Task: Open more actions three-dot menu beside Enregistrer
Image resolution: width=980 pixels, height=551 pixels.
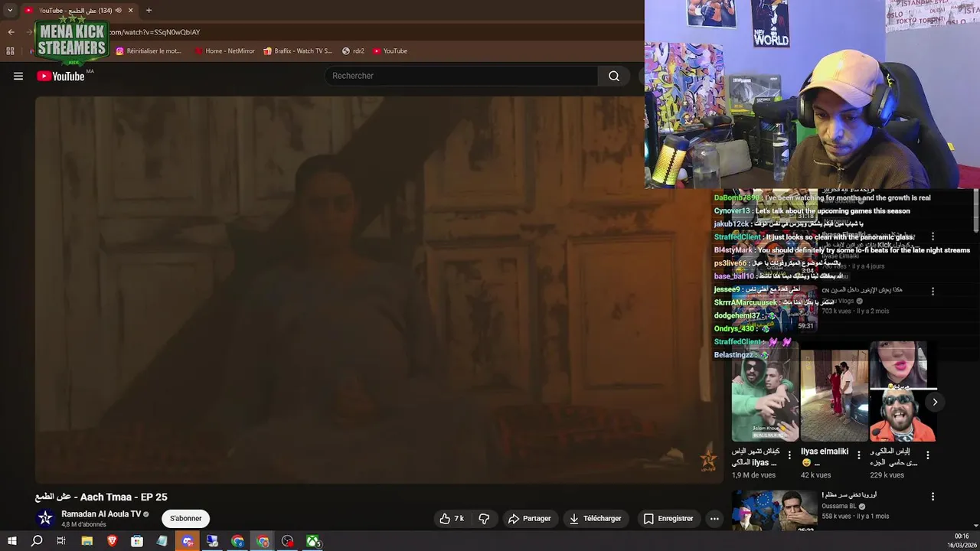Action: 714,518
